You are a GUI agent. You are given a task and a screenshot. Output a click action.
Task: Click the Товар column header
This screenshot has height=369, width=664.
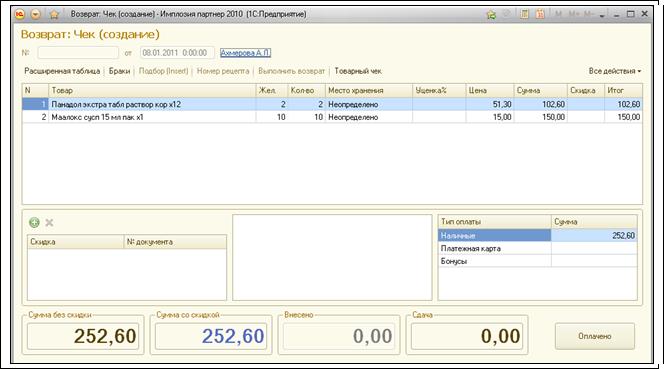tap(152, 91)
